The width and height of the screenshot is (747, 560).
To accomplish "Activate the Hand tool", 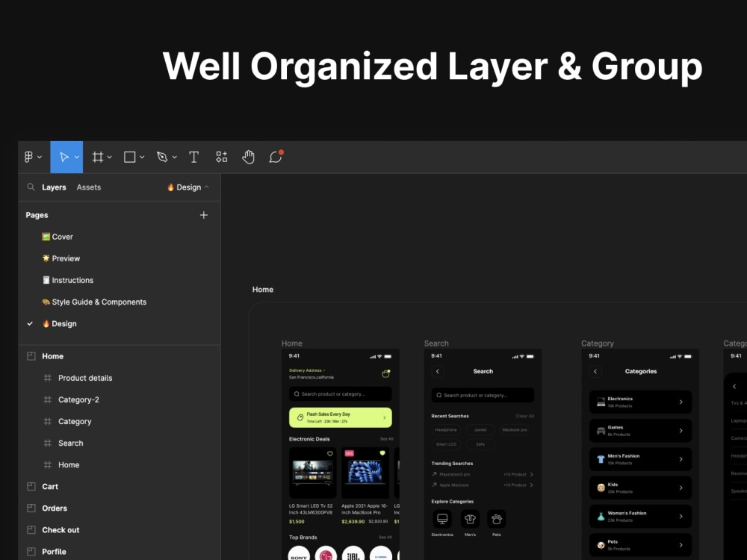I will [x=248, y=157].
